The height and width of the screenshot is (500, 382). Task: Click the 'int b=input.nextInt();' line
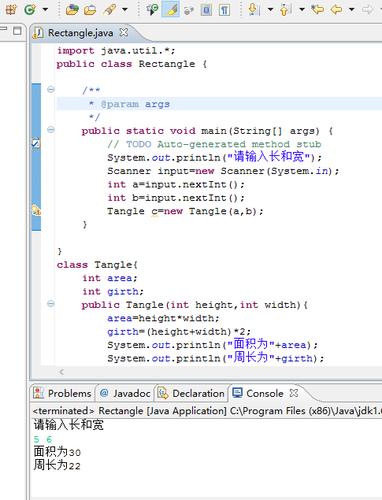click(x=176, y=198)
